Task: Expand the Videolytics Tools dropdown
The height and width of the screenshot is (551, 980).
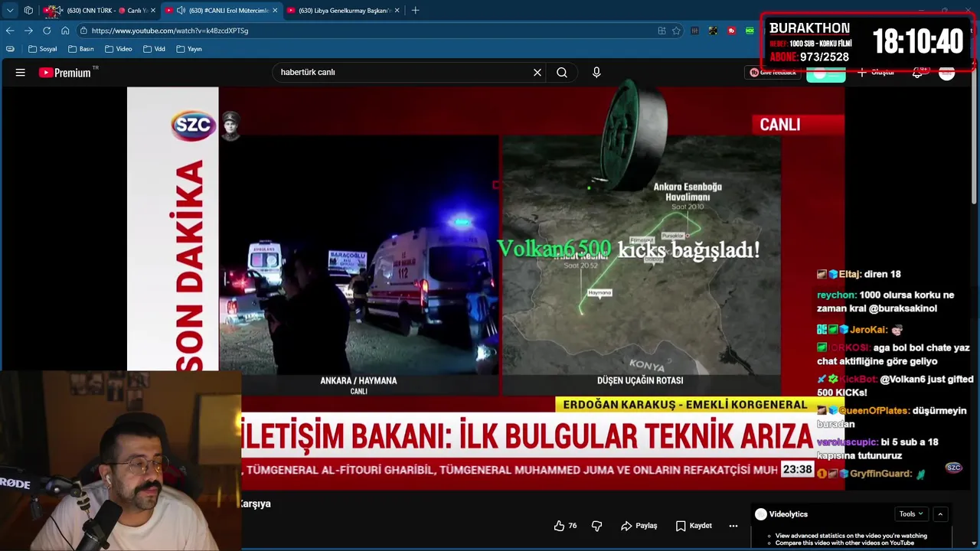Action: 911,514
